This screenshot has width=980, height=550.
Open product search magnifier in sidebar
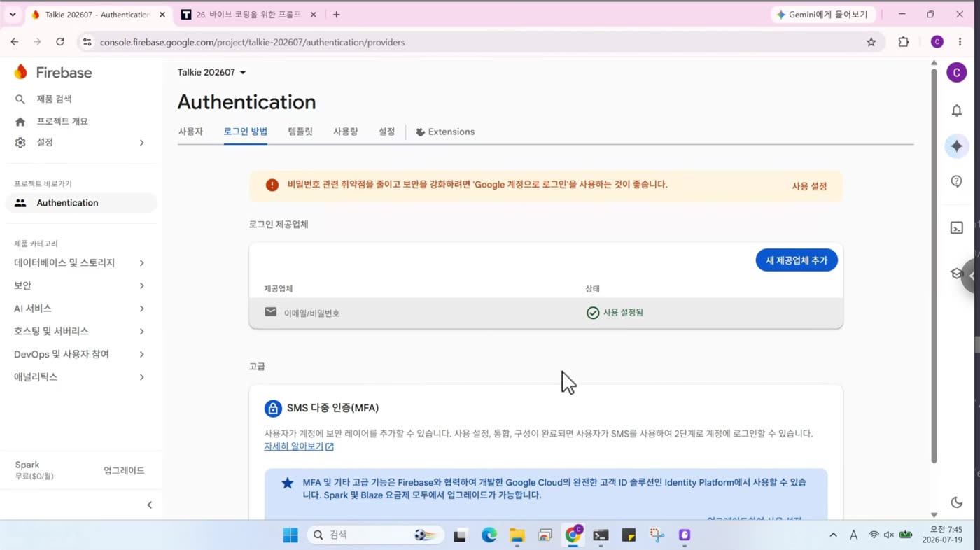(20, 99)
